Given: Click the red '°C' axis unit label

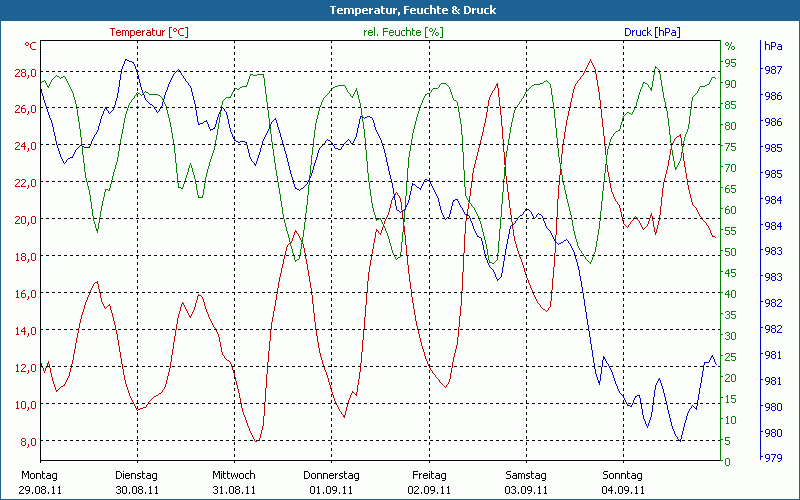Looking at the screenshot, I should click(x=30, y=46).
